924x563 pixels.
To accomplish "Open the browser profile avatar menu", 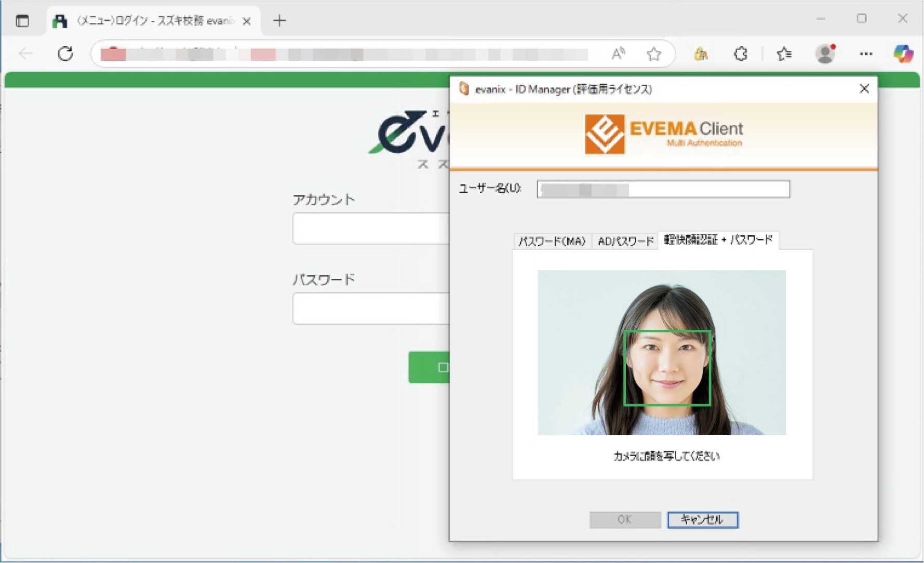I will click(x=825, y=53).
